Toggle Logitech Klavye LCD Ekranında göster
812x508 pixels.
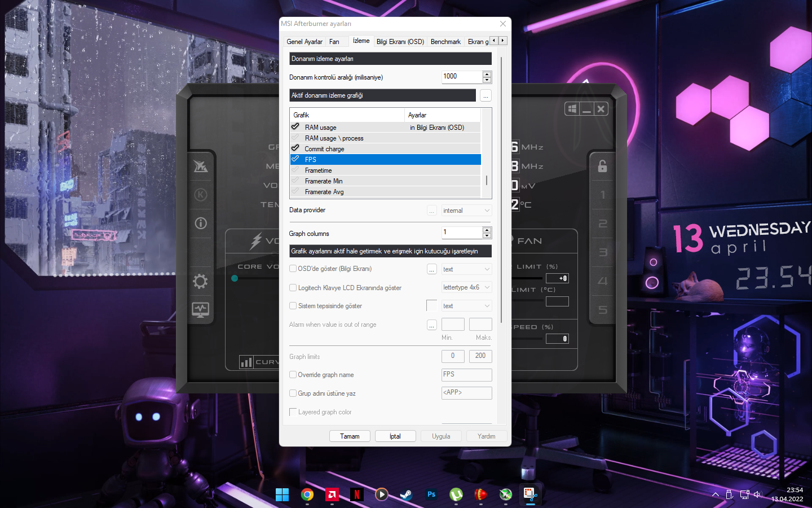[x=293, y=288]
